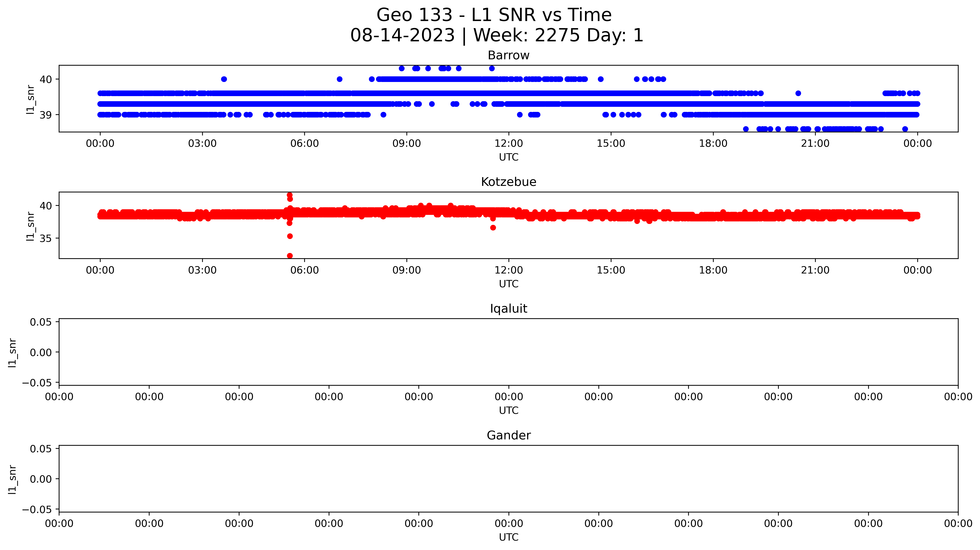Viewport: 980px width, 550px height.
Task: Click the 09:00 tick label under Kotzebue plot
Action: tap(407, 271)
